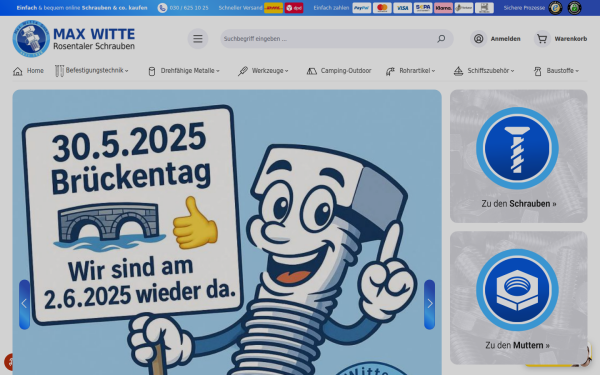The width and height of the screenshot is (600, 375).
Task: Click the Werkzeuge tool icon
Action: [243, 71]
